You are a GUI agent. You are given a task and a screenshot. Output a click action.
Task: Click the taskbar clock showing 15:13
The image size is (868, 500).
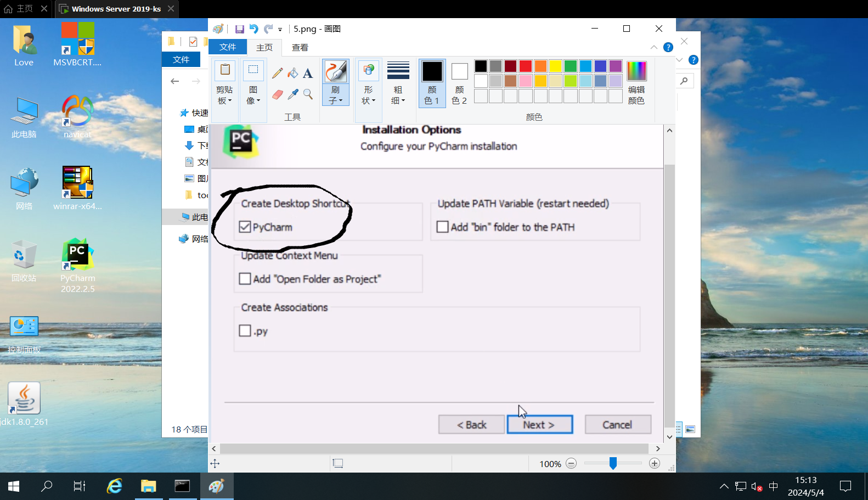point(806,486)
